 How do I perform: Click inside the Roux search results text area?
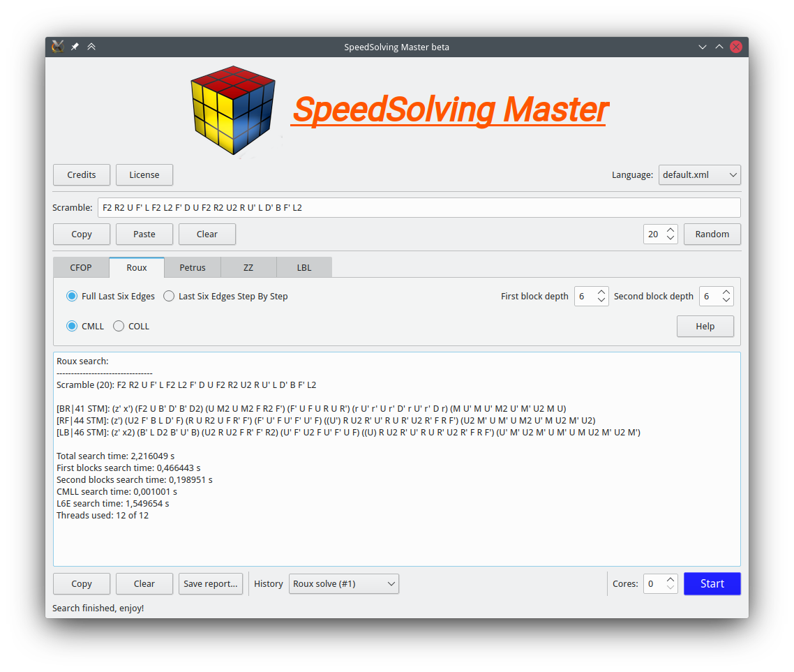[x=397, y=459]
